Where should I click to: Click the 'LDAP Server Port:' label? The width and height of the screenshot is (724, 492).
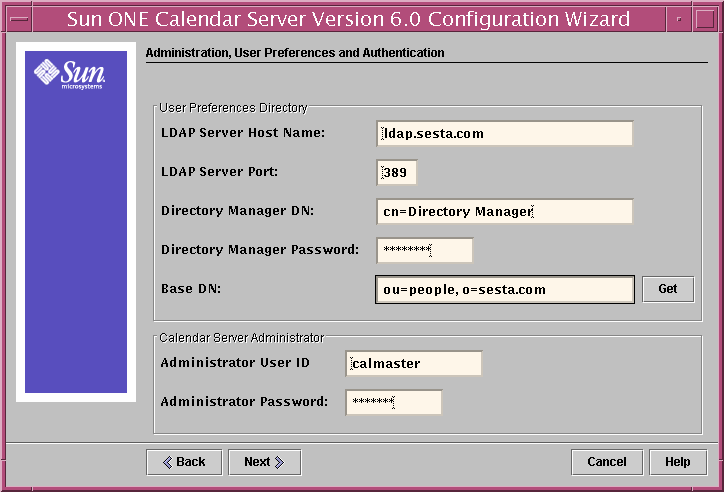coord(219,172)
